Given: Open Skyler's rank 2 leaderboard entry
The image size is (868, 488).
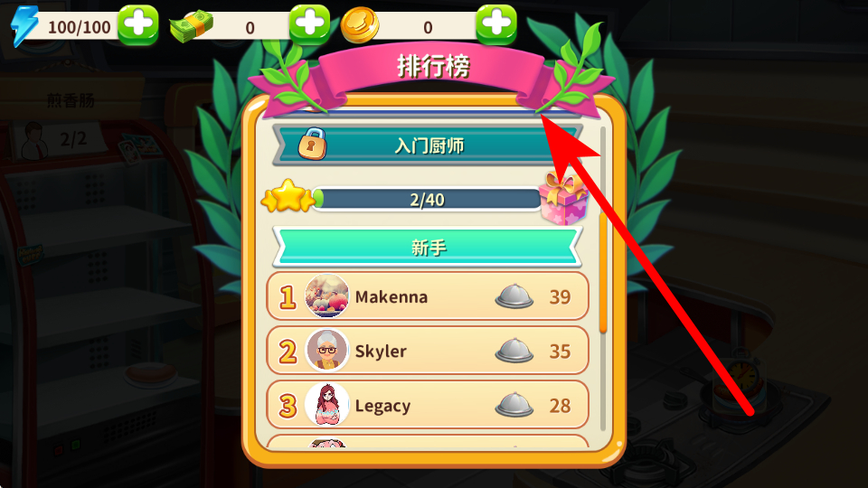Looking at the screenshot, I should [x=428, y=351].
